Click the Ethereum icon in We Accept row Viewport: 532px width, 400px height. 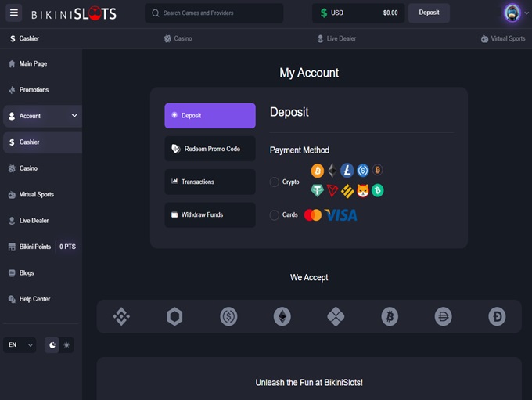click(x=282, y=316)
